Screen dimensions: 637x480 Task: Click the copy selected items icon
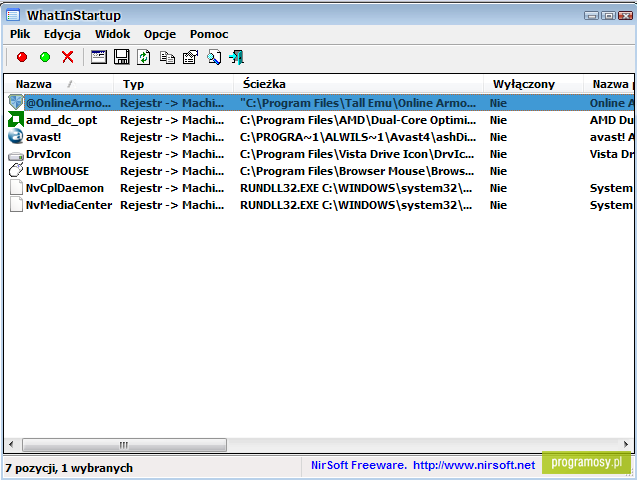pyautogui.click(x=167, y=57)
